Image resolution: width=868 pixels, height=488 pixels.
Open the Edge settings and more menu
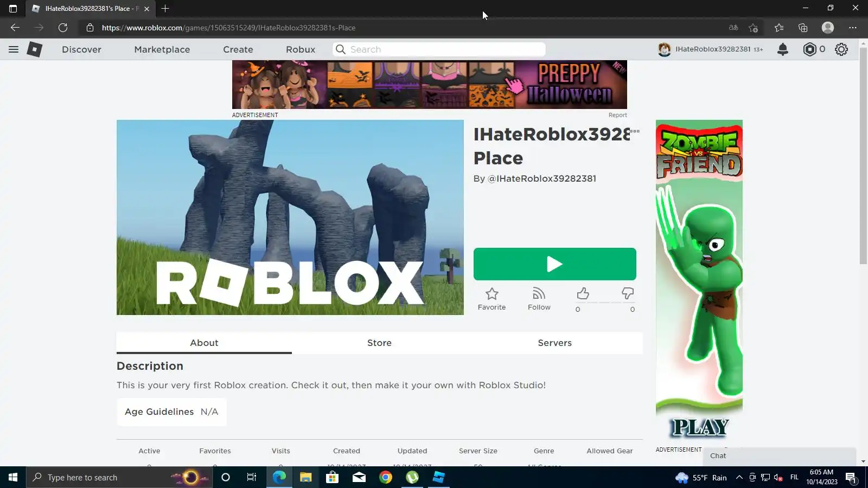point(853,28)
